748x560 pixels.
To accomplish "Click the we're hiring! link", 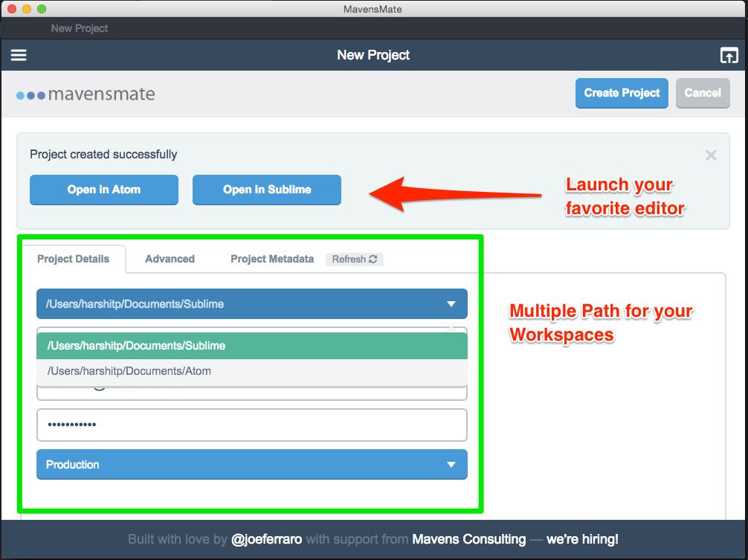I will tap(582, 539).
